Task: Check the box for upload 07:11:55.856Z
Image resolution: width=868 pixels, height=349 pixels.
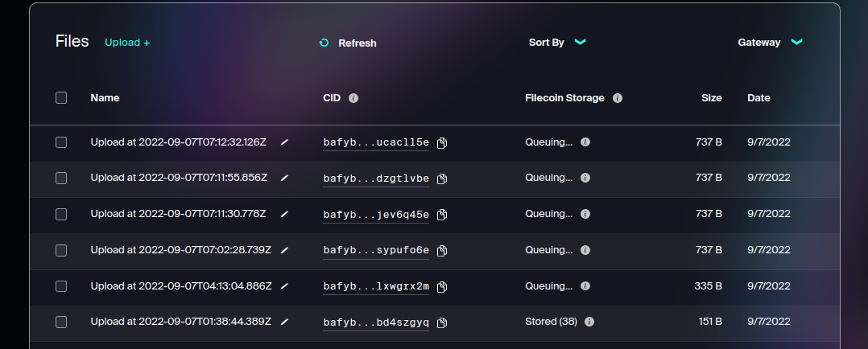Action: [61, 178]
